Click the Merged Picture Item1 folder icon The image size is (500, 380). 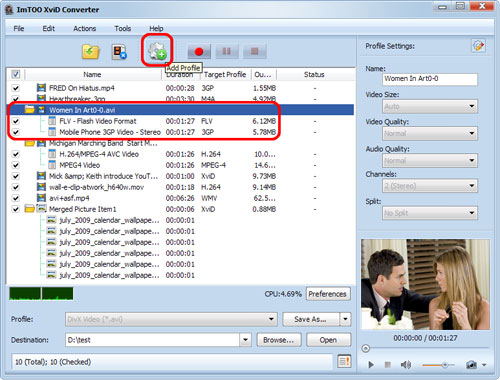[x=30, y=209]
